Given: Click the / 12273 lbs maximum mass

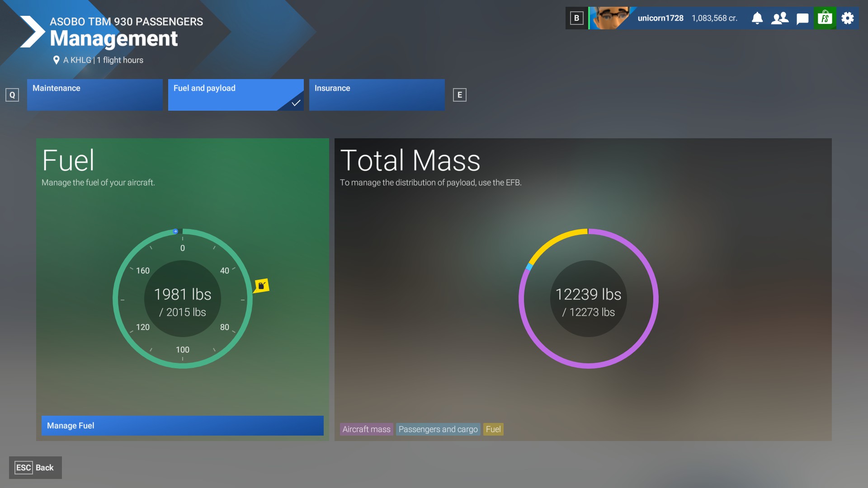Looking at the screenshot, I should click(x=588, y=312).
